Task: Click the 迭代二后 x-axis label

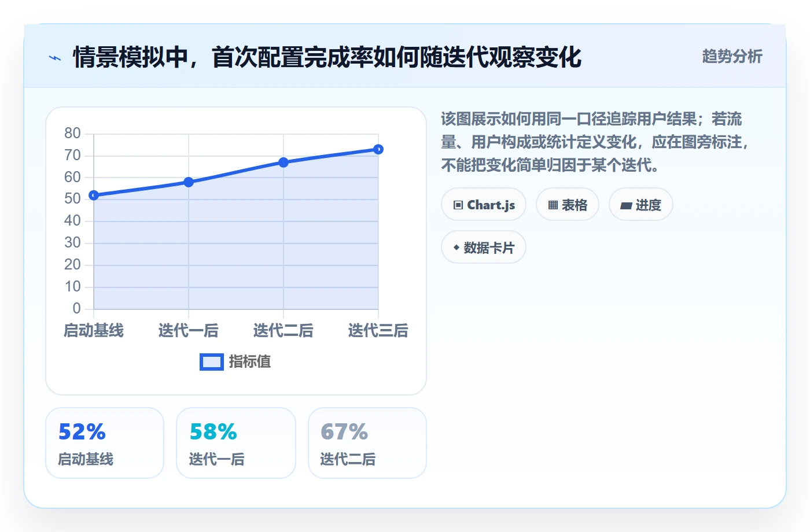Action: click(x=283, y=331)
